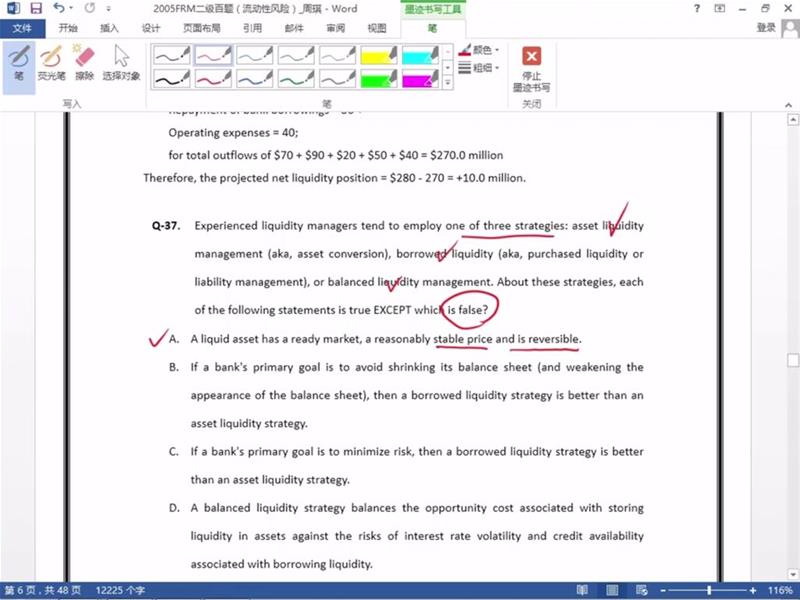Open Word Help question mark
The width and height of the screenshot is (800, 600).
[697, 8]
